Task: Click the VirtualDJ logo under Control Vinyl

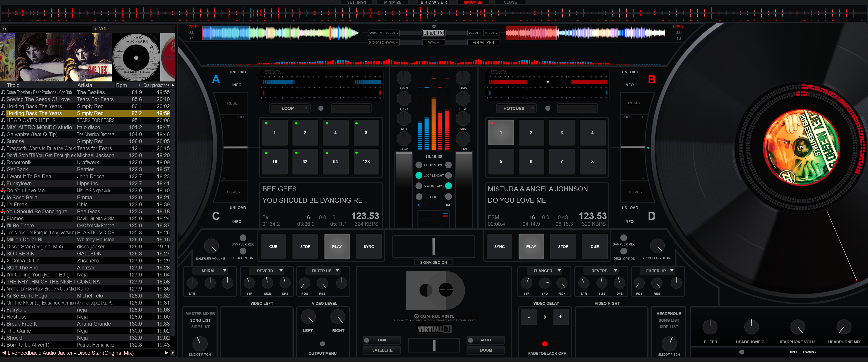Action: 434,329
